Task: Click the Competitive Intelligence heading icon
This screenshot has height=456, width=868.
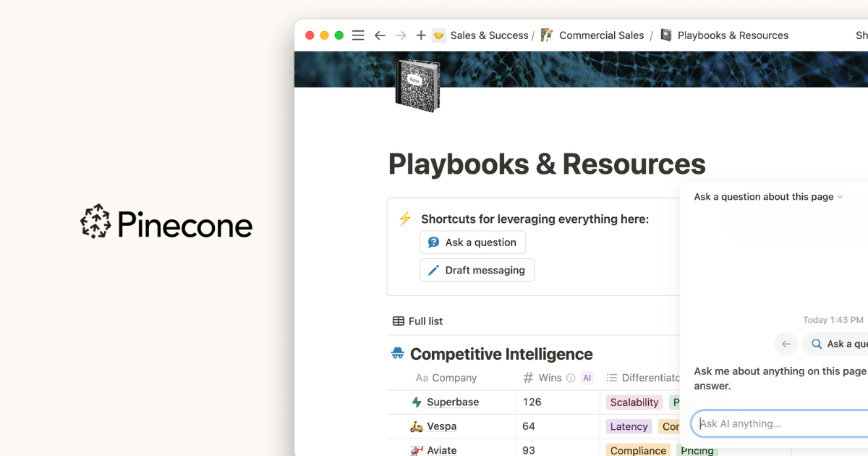Action: [x=398, y=354]
